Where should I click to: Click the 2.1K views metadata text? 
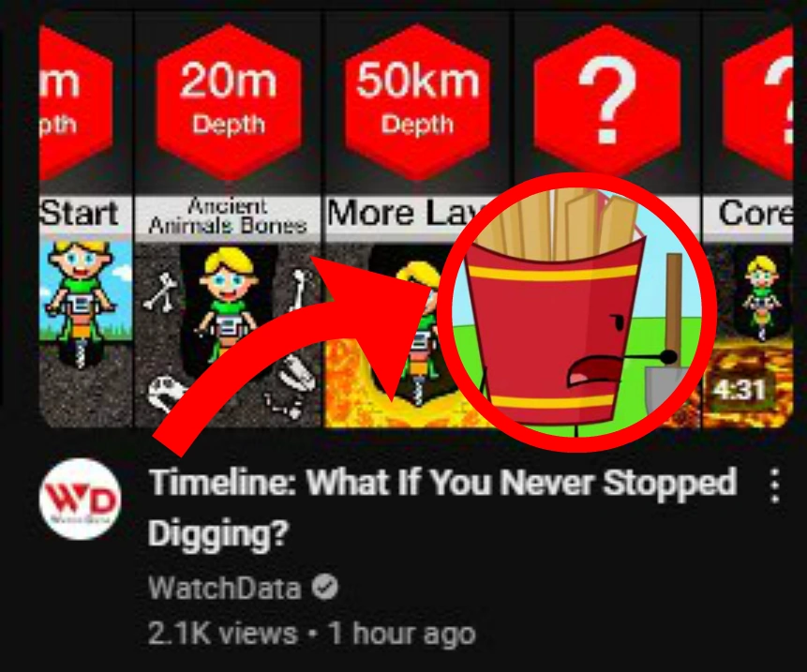coord(222,634)
